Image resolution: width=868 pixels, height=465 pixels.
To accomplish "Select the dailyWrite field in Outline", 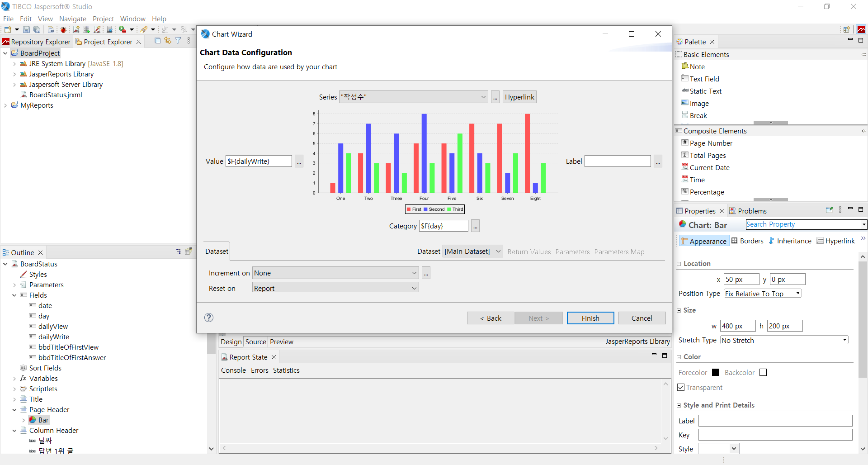I will (54, 337).
